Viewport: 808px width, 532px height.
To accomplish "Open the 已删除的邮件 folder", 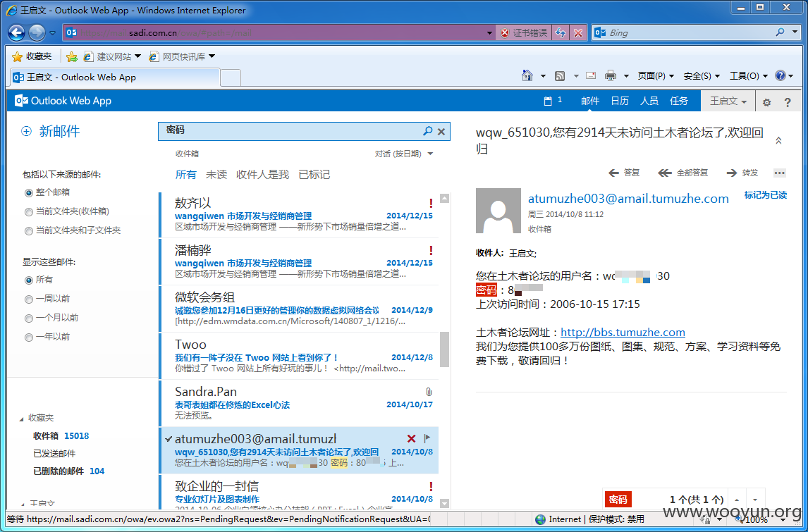I will coord(68,471).
